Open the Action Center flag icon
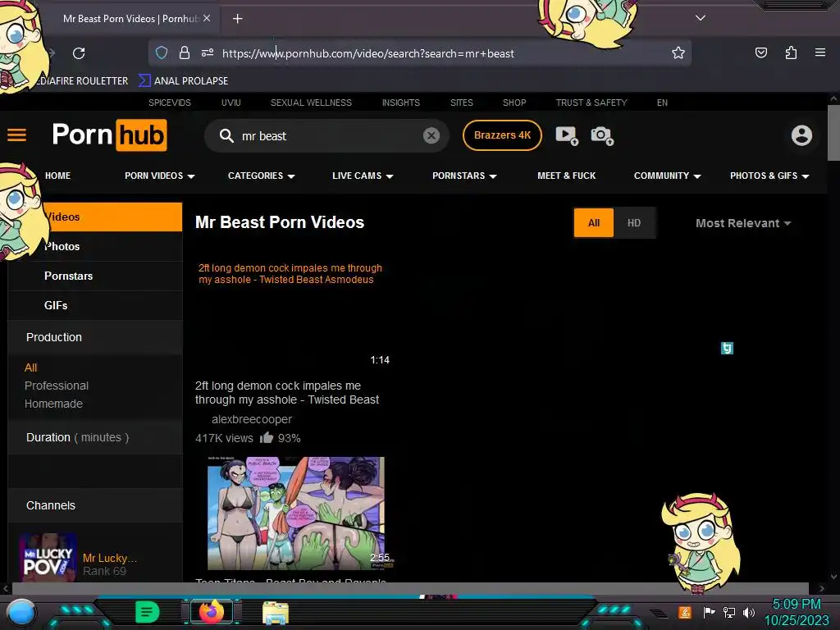840x630 pixels. 709,612
